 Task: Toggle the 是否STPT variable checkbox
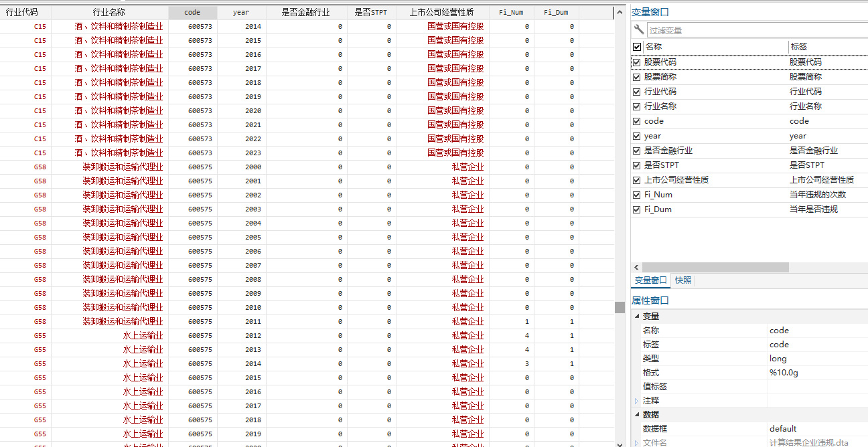pos(637,165)
